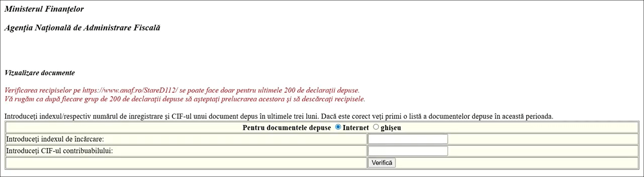The width and height of the screenshot is (644, 177).
Task: Click the red line starting 'Vă rugăm ca după'
Action: click(x=185, y=99)
